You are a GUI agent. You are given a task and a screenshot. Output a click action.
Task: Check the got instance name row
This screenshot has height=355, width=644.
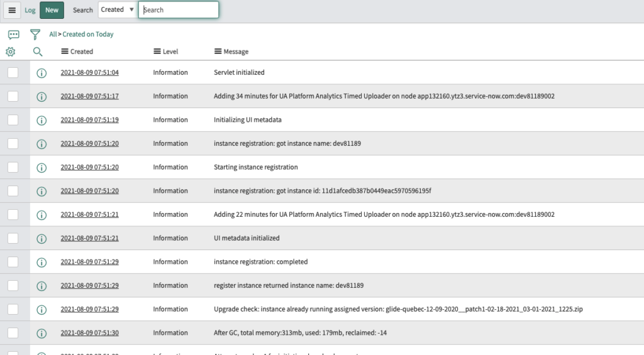[x=13, y=144]
